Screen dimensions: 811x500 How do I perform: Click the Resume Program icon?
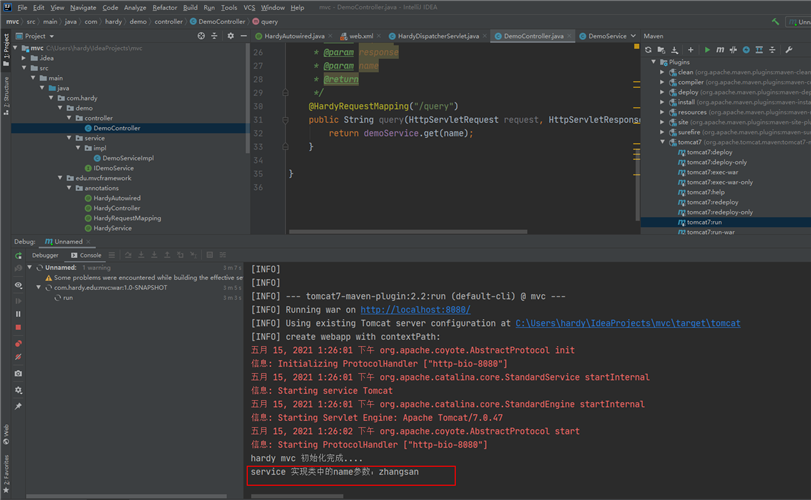click(18, 300)
